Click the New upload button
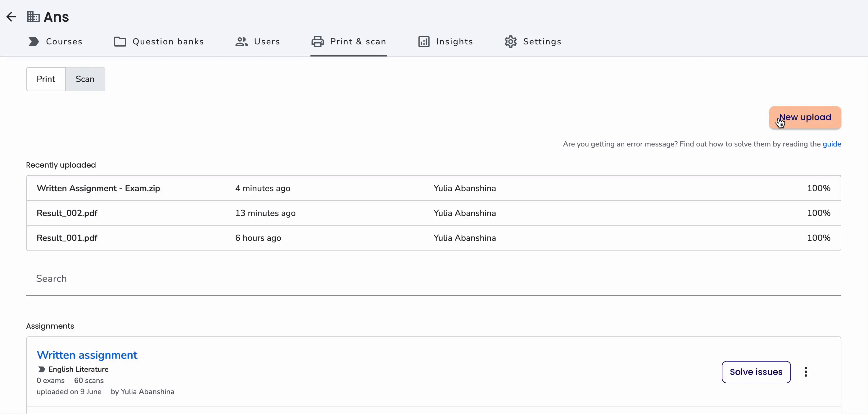Image resolution: width=868 pixels, height=414 pixels. pos(805,117)
